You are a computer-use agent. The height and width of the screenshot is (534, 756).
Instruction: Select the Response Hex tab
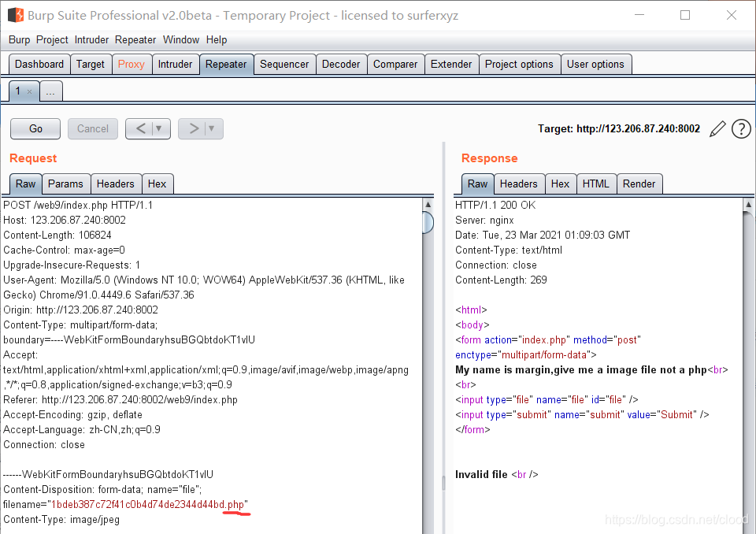point(560,184)
